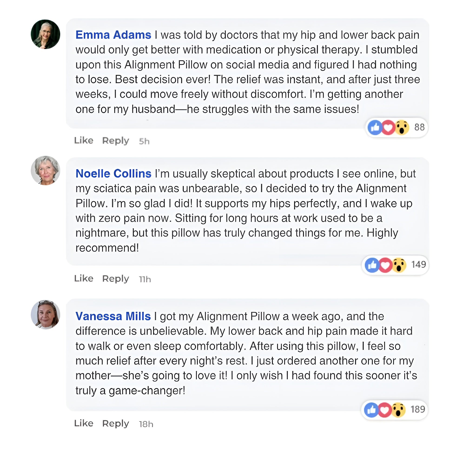Reply to Emma Adams' comment
The width and height of the screenshot is (476, 470).
[x=115, y=141]
